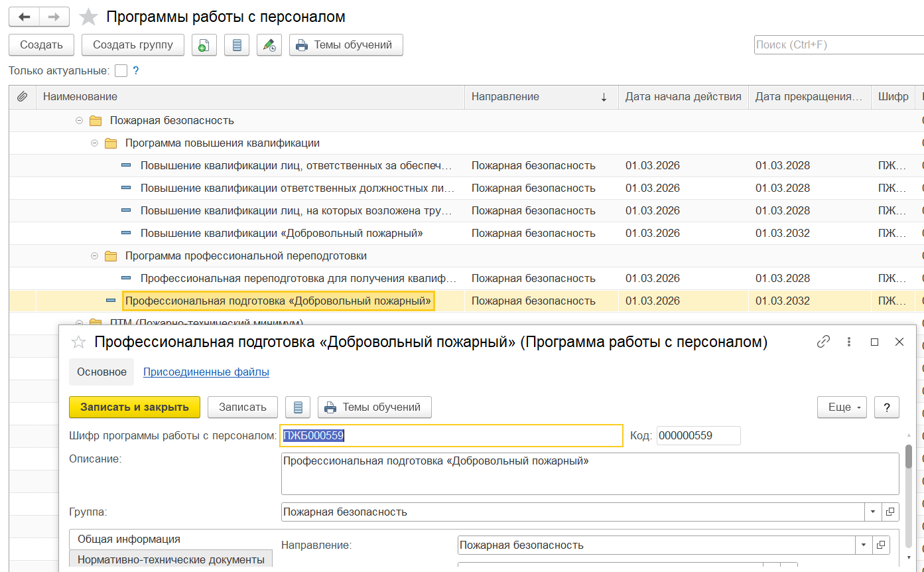The width and height of the screenshot is (924, 572).
Task: Select row Повышение квалификации лиц, на которых возложена
Action: tap(466, 211)
